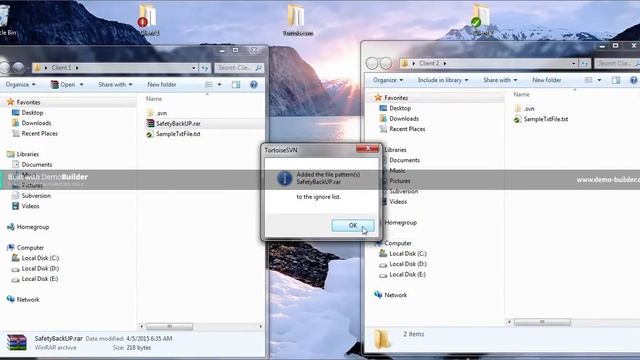Screen dimensions: 640x360
Task: Select Desktop in Client 2 sidebar
Action: point(395,108)
